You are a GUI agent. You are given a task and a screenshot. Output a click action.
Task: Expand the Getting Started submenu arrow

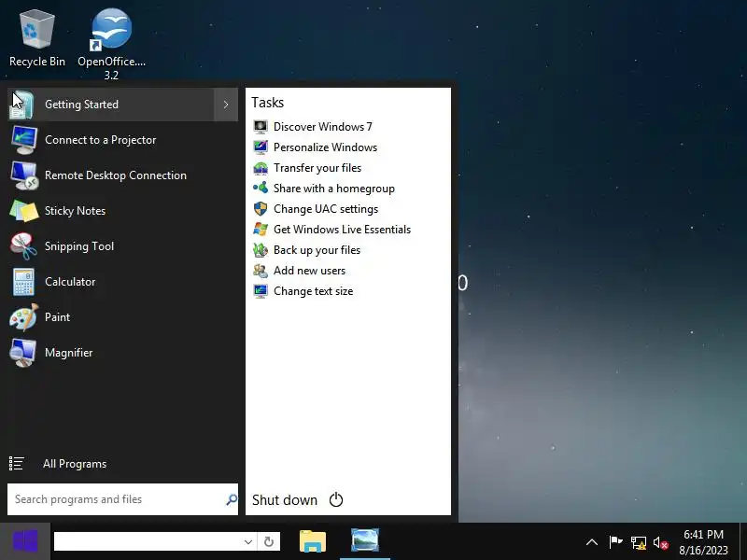tap(226, 105)
